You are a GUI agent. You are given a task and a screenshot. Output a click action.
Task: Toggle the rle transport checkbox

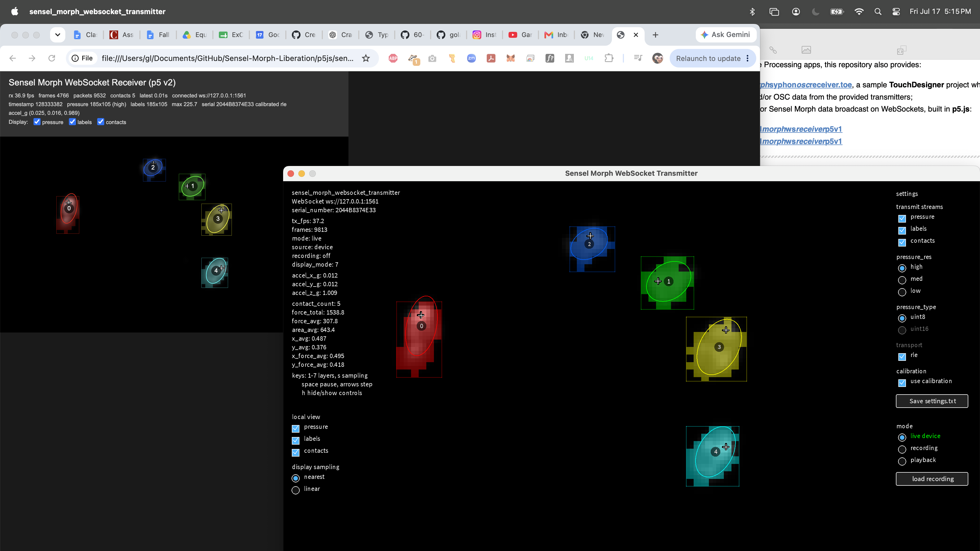point(902,357)
